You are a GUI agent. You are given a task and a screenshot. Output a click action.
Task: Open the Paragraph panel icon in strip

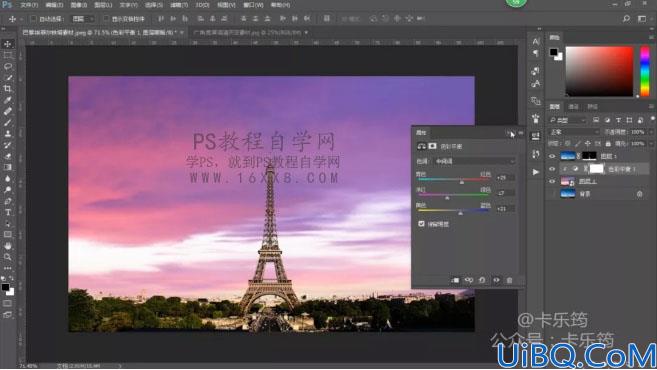click(535, 53)
